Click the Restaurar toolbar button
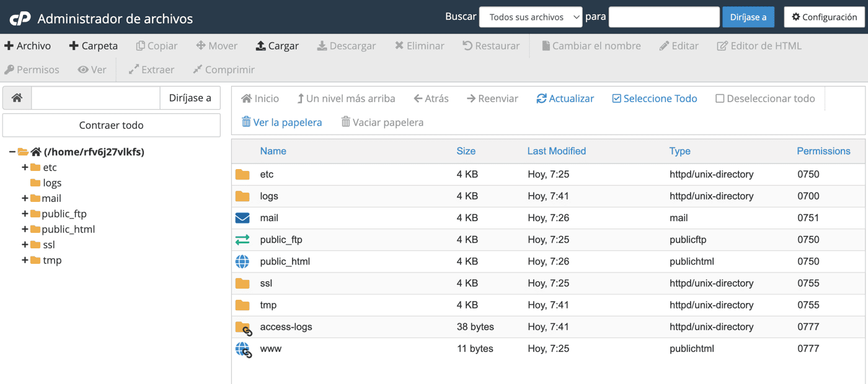The image size is (868, 384). [491, 46]
